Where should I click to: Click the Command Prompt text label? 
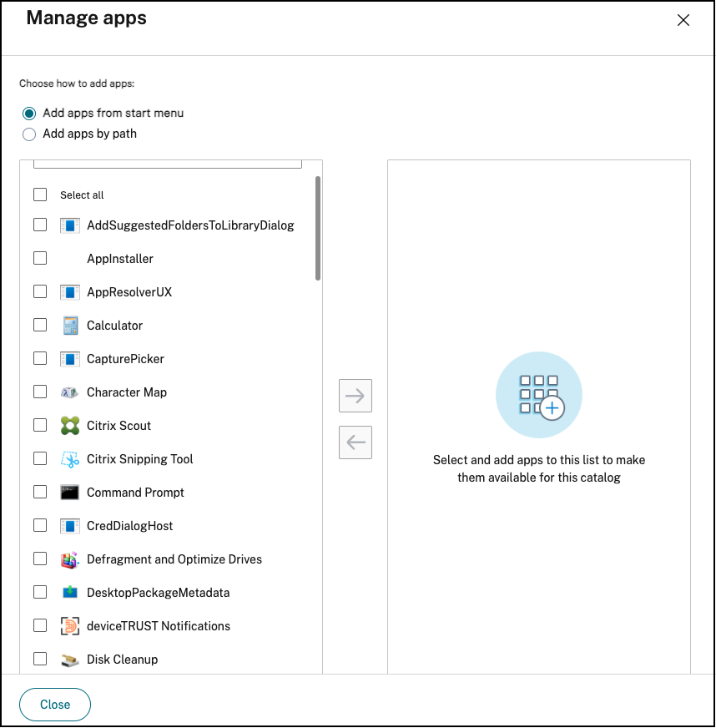pyautogui.click(x=135, y=493)
